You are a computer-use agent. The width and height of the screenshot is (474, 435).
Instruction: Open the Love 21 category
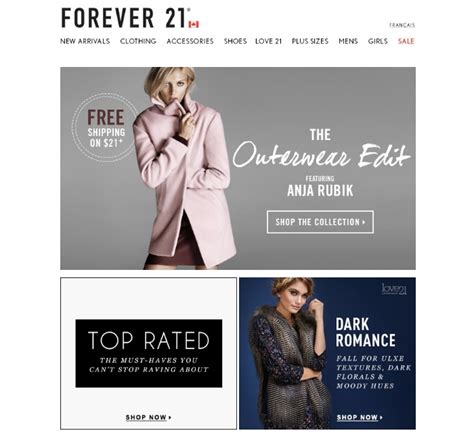[x=268, y=41]
